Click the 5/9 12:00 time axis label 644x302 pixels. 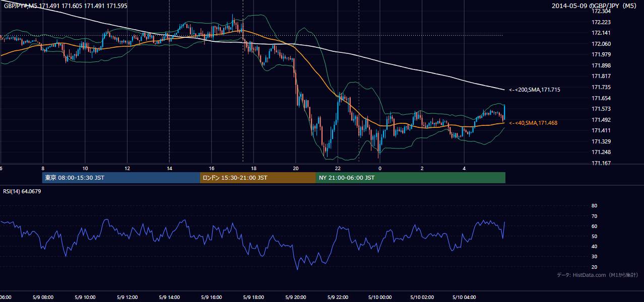point(127,297)
